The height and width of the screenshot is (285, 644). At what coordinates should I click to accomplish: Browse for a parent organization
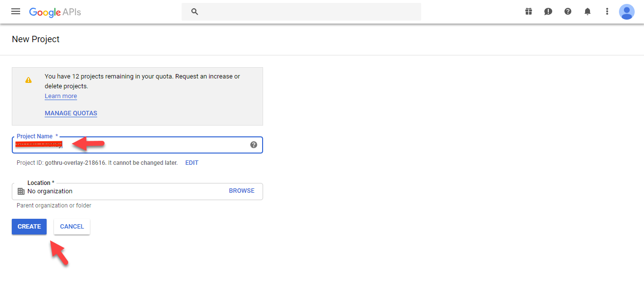241,190
